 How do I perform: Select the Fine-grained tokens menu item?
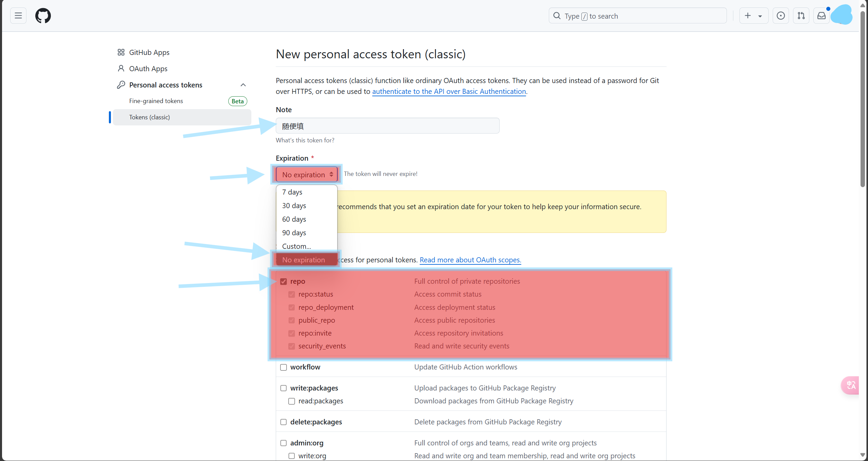point(156,101)
